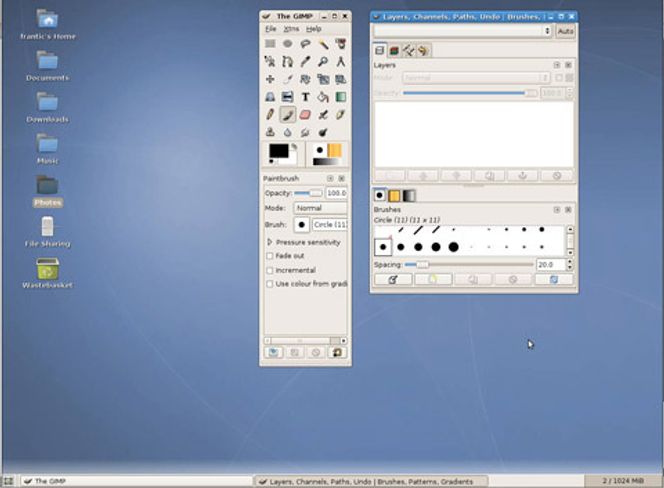Open the Paintbrush options tab menu button
Viewport: 664px width, 488px height.
click(330, 178)
